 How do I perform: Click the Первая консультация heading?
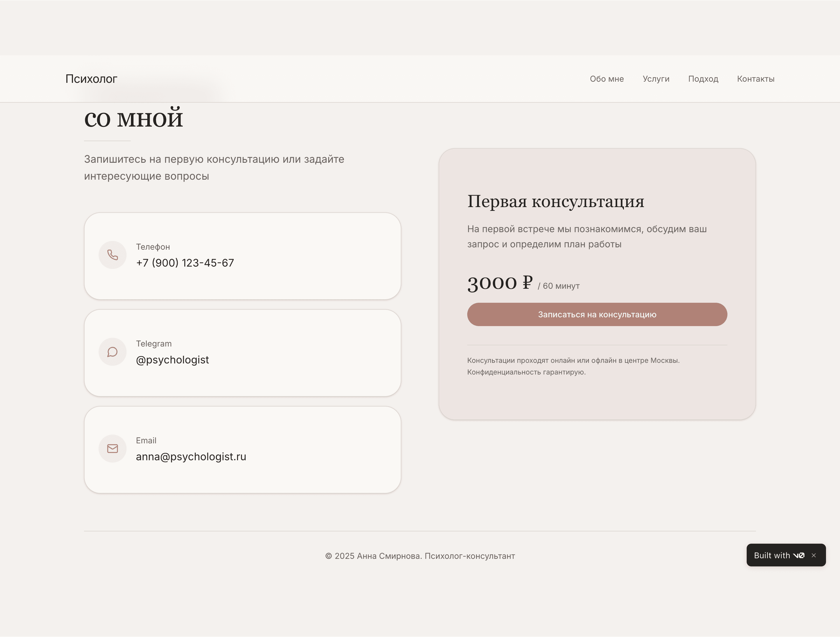[x=556, y=201]
